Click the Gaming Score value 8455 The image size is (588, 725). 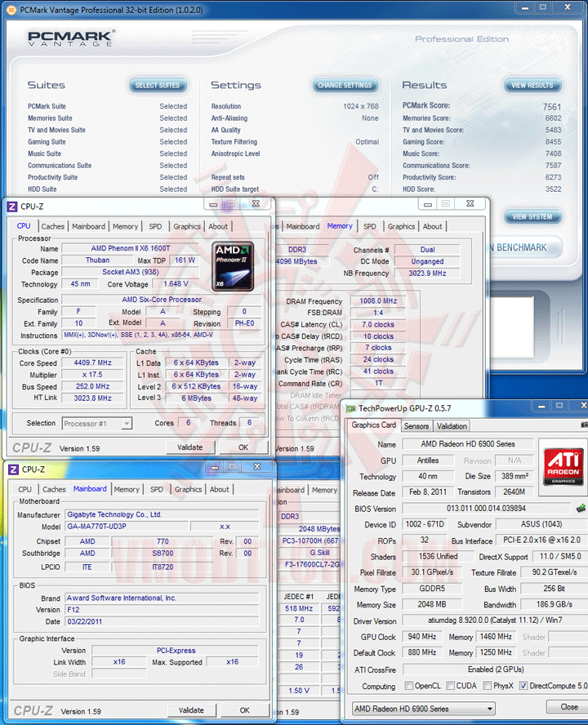[x=554, y=141]
